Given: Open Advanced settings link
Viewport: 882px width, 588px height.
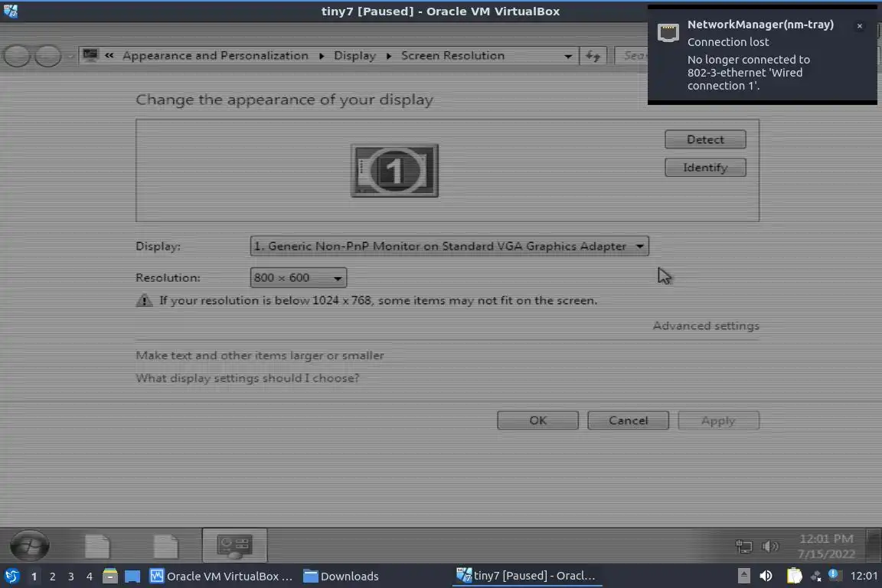Looking at the screenshot, I should [x=706, y=326].
